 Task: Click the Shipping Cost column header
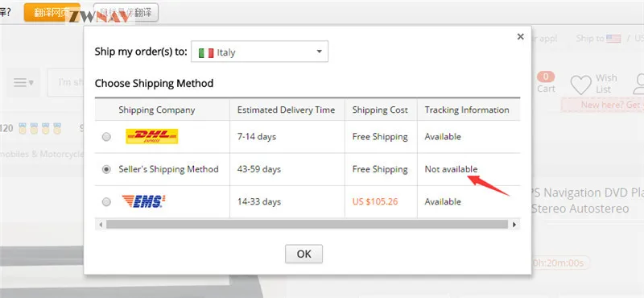click(x=380, y=110)
